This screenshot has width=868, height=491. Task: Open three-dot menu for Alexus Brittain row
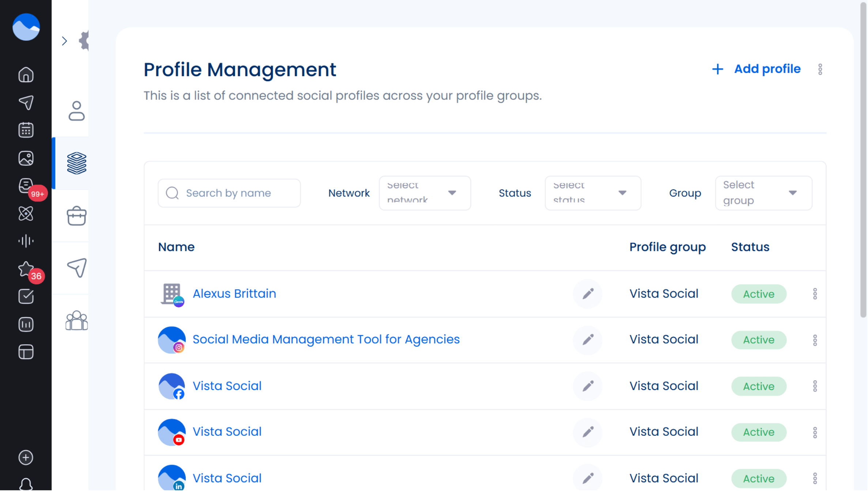[x=815, y=294]
